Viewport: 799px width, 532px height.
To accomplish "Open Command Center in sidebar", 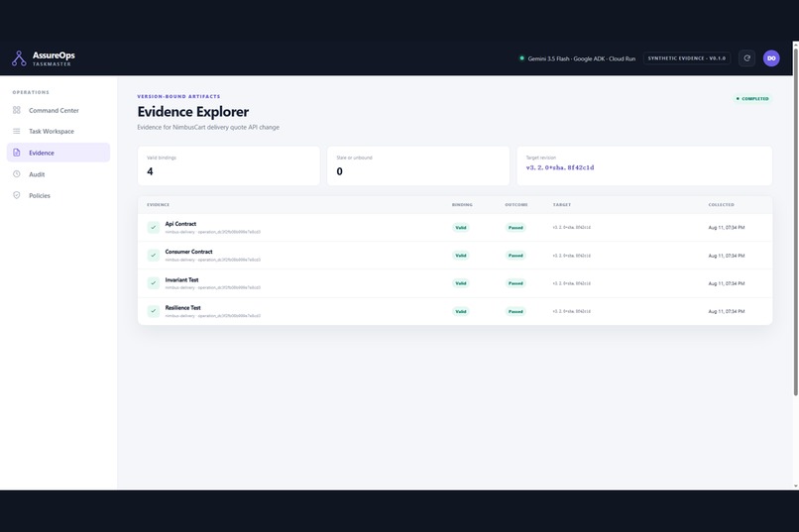I will (x=58, y=110).
